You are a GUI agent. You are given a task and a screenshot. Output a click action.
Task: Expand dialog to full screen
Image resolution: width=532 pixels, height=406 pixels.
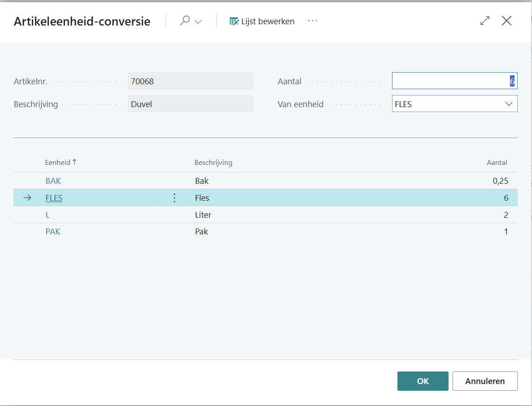pos(485,21)
